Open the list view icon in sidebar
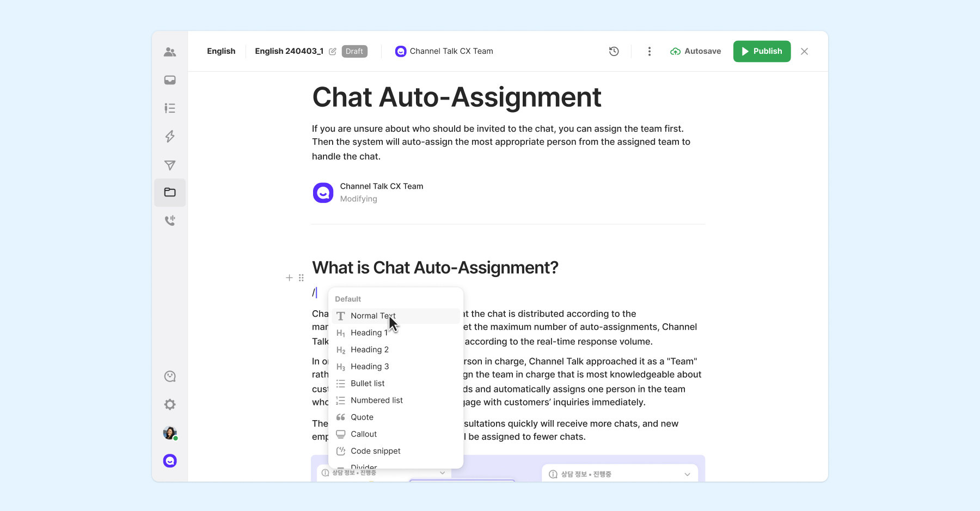980x511 pixels. (x=170, y=108)
